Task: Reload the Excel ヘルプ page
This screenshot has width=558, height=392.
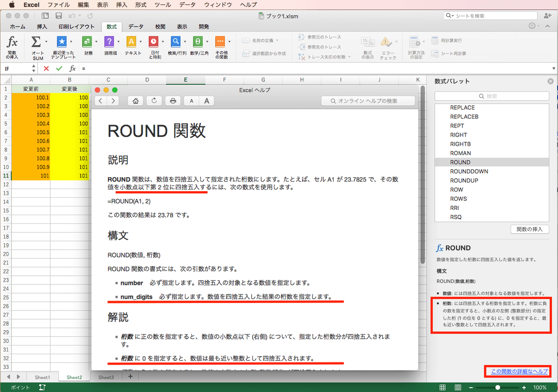Action: [154, 101]
